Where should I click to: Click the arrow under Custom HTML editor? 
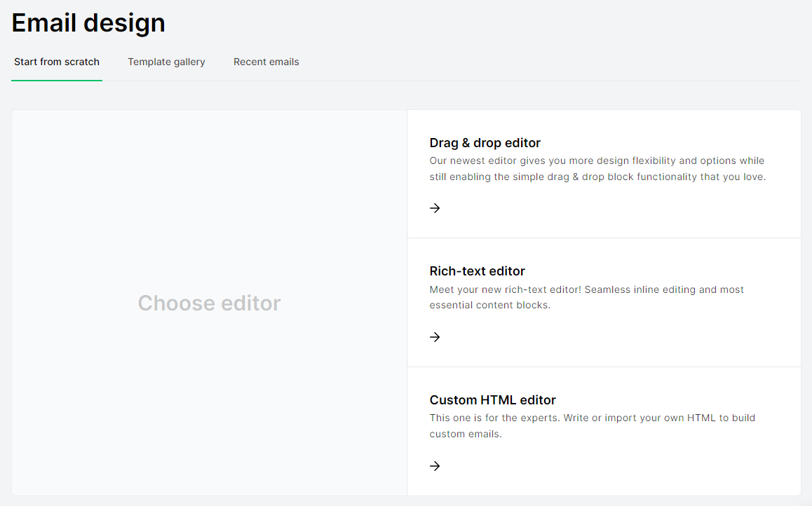point(435,466)
